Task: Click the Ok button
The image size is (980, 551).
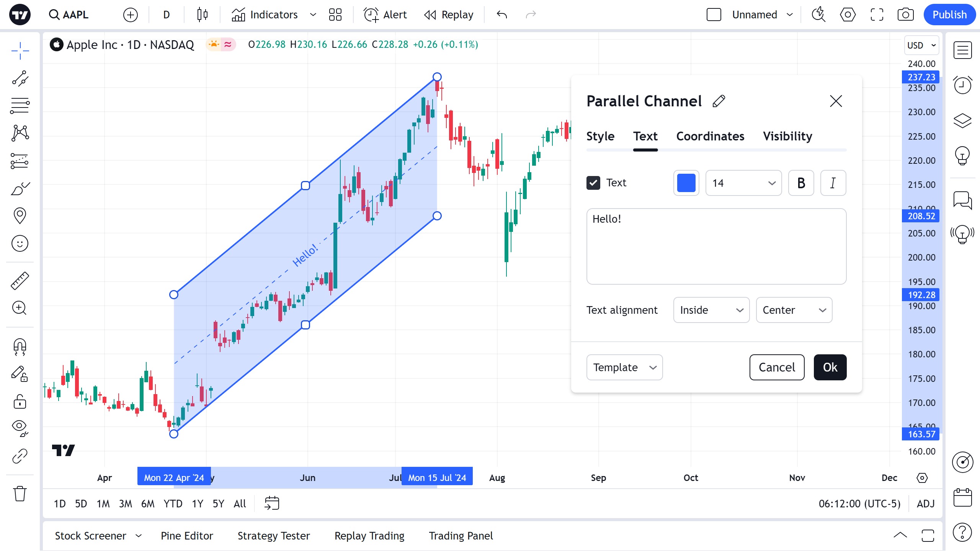Action: click(x=830, y=367)
